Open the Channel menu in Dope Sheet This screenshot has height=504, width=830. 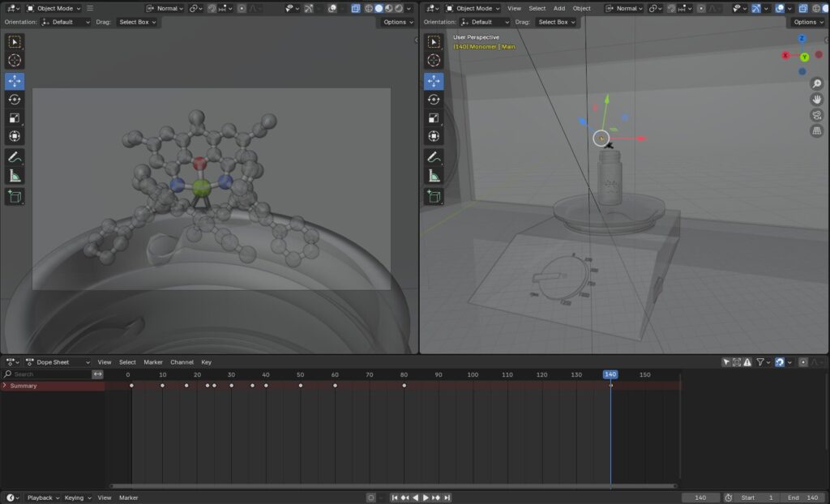click(x=182, y=362)
